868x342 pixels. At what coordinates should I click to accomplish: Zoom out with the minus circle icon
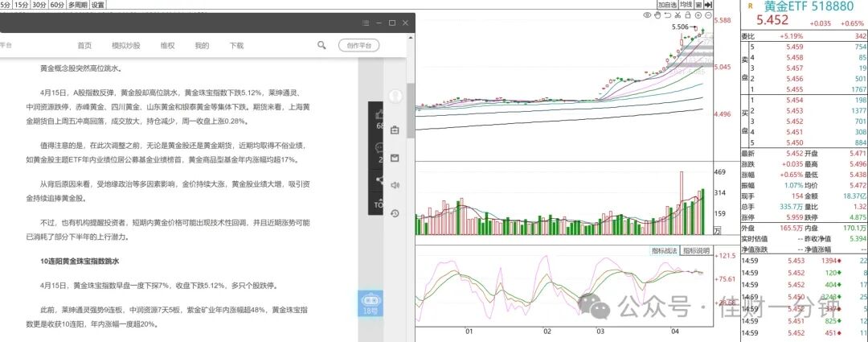[x=708, y=15]
